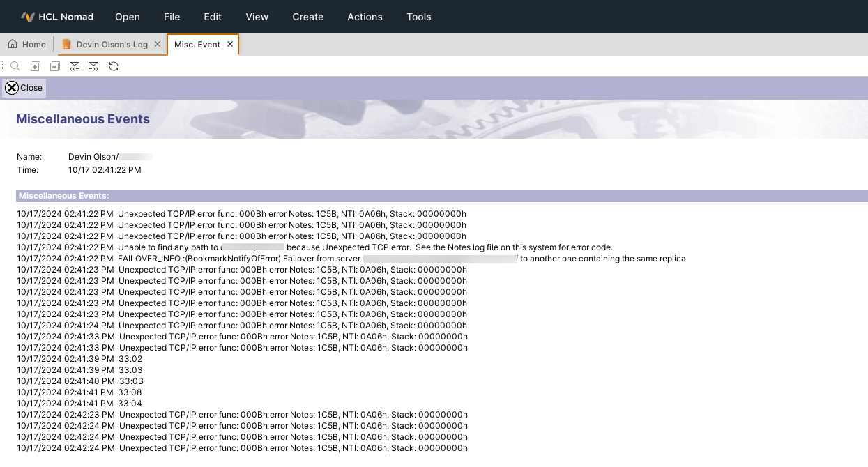Click the Refresh toolbar icon
The image size is (868, 467).
tap(114, 66)
